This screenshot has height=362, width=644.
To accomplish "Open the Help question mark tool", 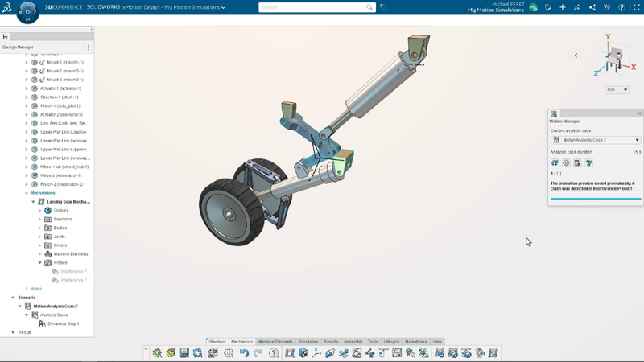I will coord(274,353).
